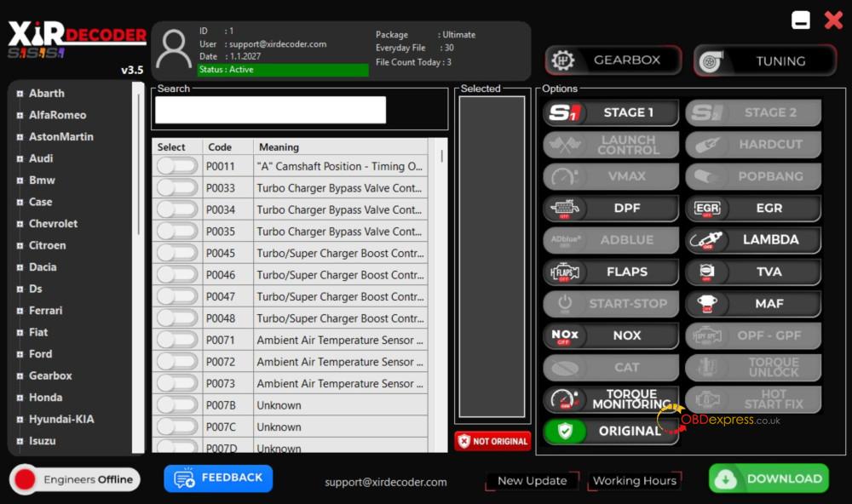Select Isuzu in the brand list

[43, 441]
